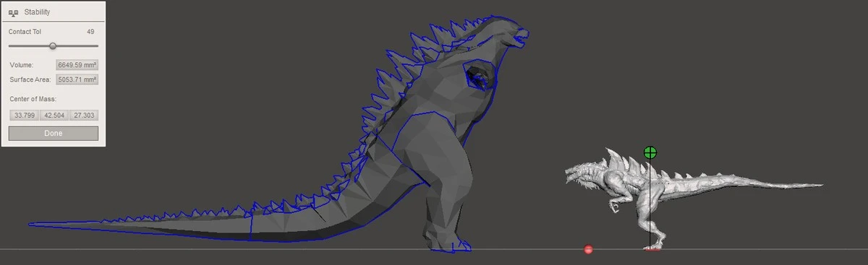
Task: Click the green center of mass marker
Action: click(650, 152)
